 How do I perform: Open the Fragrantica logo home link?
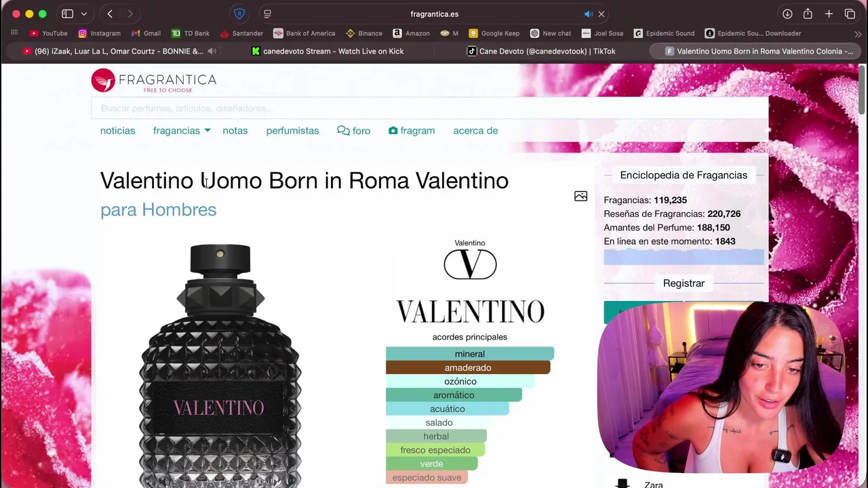click(154, 81)
